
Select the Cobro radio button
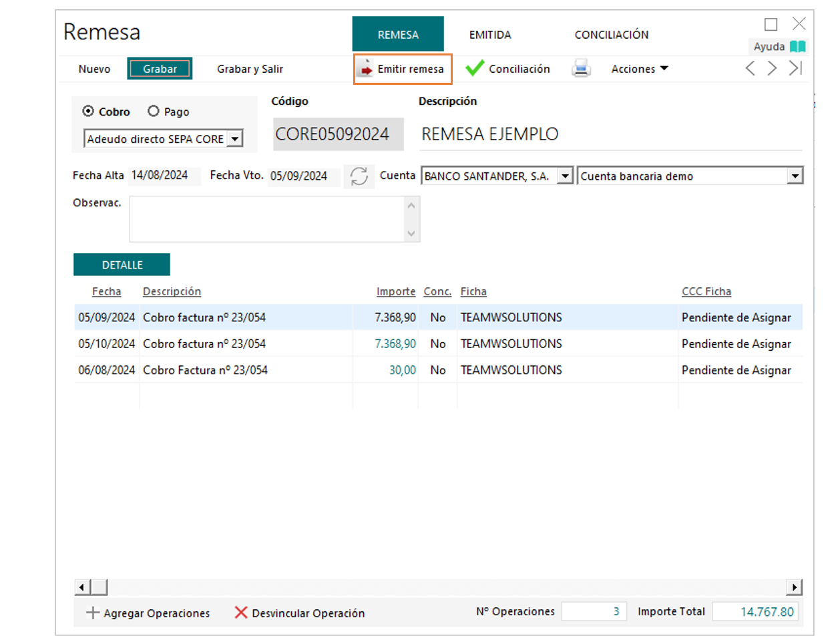[x=88, y=111]
